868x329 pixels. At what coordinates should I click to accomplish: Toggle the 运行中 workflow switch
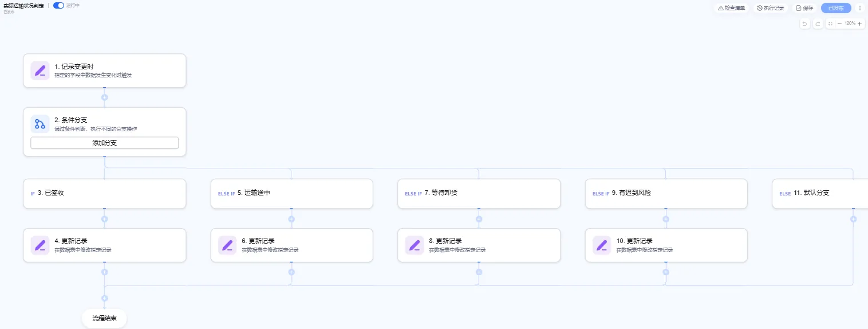(x=58, y=5)
